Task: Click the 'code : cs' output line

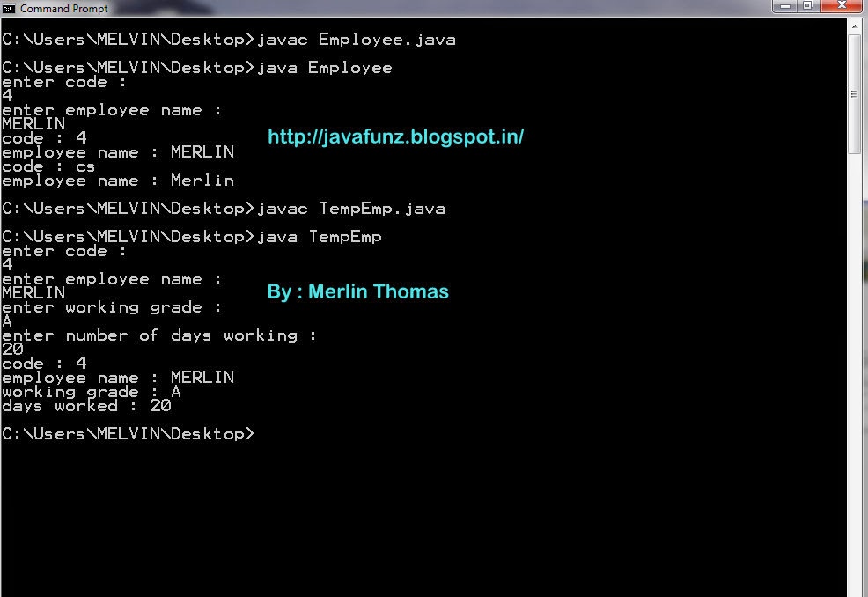Action: 48,166
